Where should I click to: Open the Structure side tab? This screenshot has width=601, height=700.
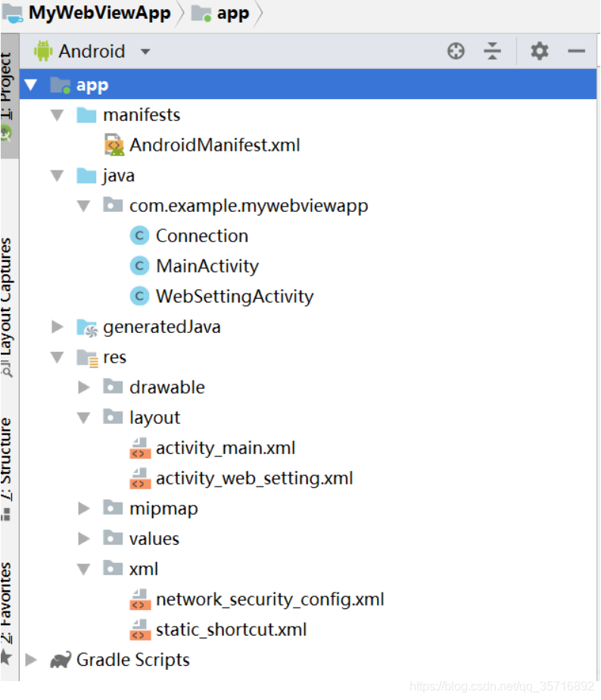tap(7, 470)
